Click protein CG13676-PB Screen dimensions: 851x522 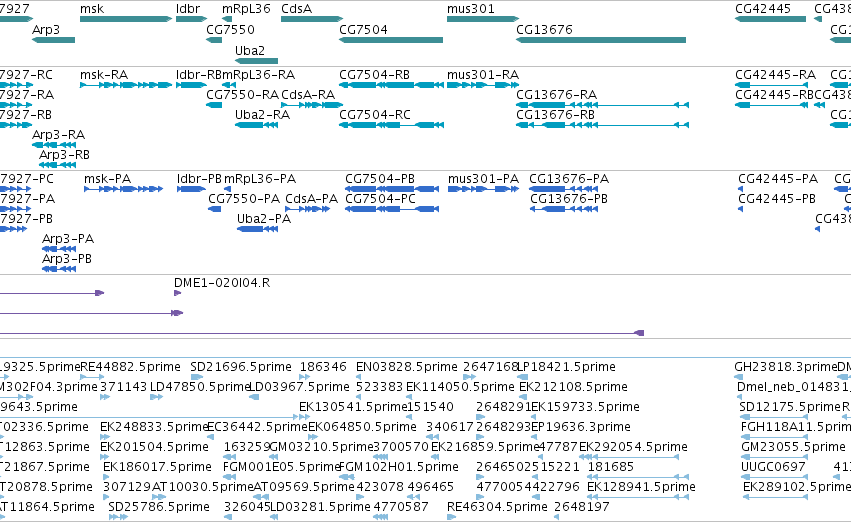click(x=569, y=199)
